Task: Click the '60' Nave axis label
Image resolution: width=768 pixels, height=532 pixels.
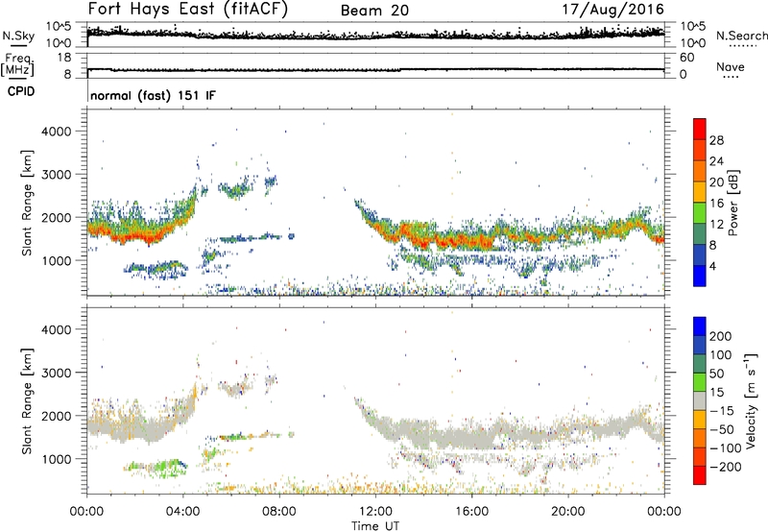Action: click(686, 58)
